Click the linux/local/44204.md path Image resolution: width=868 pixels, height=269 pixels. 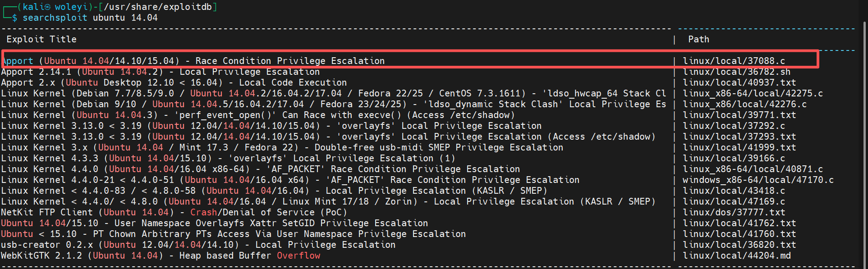pyautogui.click(x=736, y=256)
